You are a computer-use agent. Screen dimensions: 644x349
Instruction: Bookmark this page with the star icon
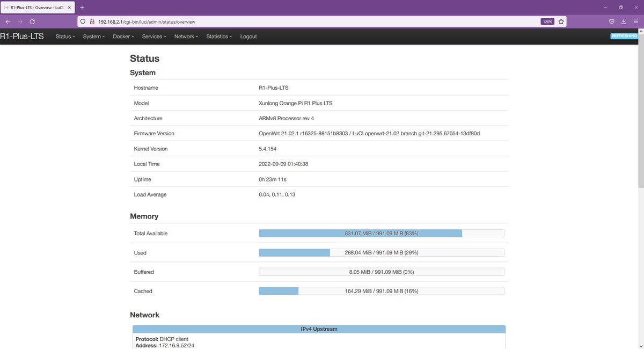click(561, 21)
